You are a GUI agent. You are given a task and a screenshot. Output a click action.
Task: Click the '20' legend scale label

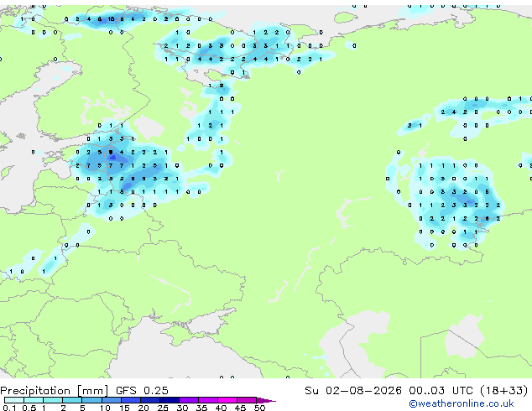click(143, 408)
